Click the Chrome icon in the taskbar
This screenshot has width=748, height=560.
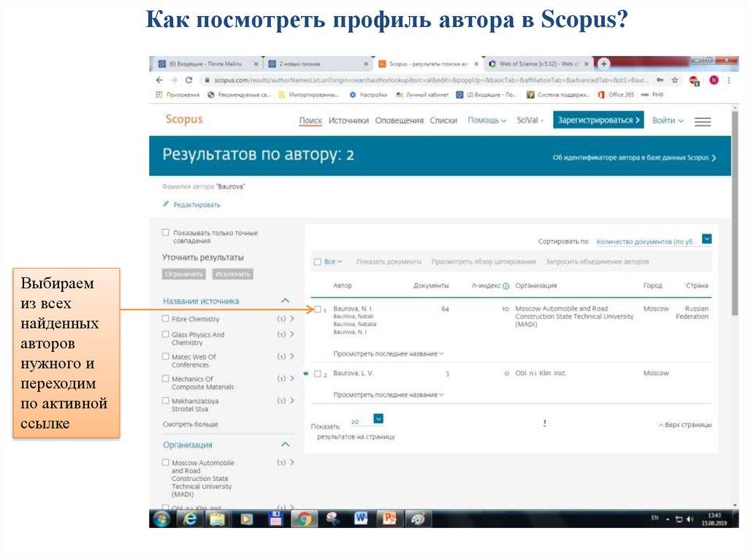pos(304,518)
